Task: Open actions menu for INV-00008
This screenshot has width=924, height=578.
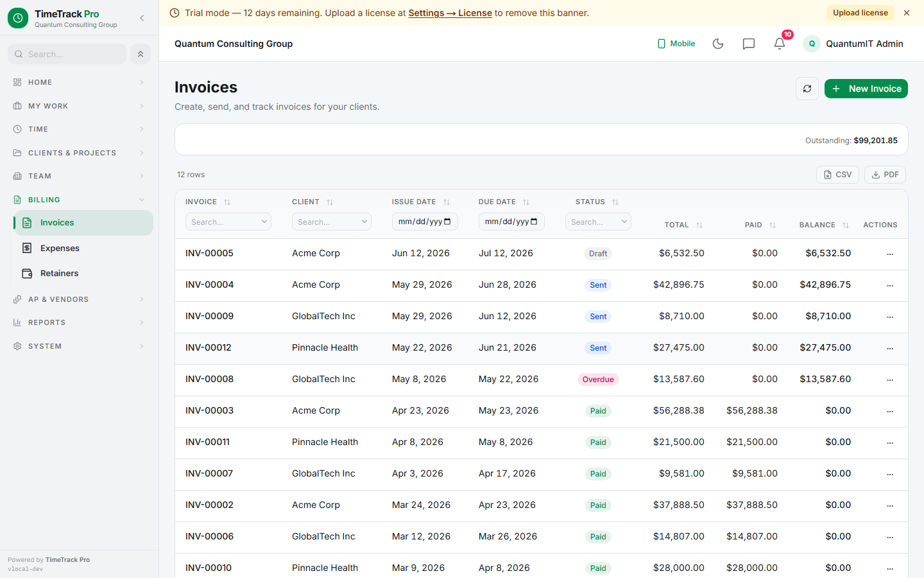Action: [x=890, y=380]
